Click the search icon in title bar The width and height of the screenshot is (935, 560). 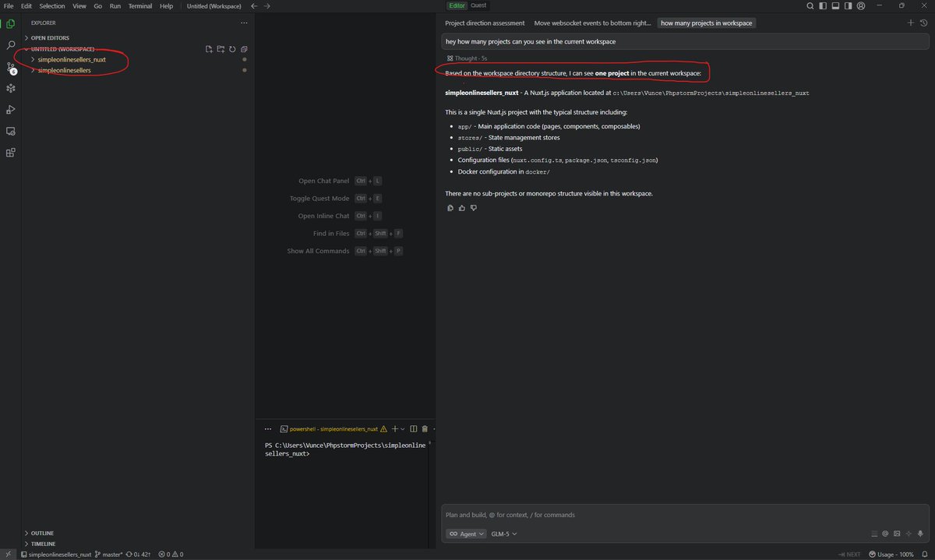(x=810, y=5)
